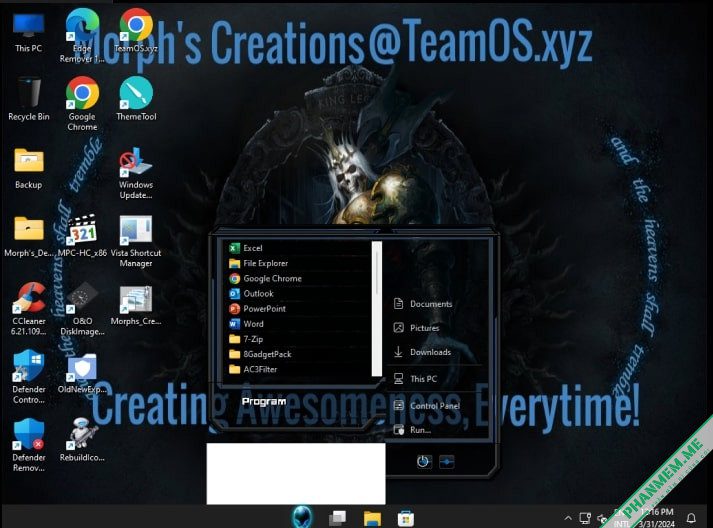Image resolution: width=713 pixels, height=528 pixels.
Task: Open Microsoft Store from taskbar
Action: (x=406, y=518)
